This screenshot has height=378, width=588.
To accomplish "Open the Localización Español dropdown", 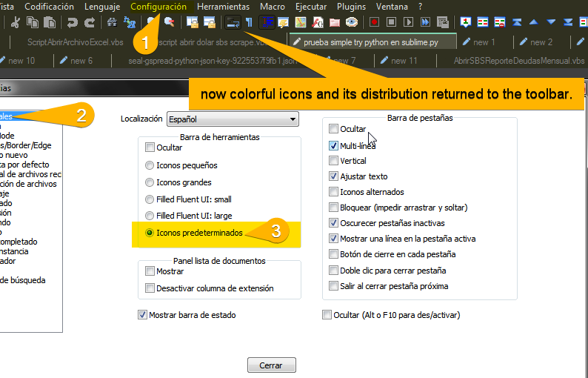I will point(233,119).
